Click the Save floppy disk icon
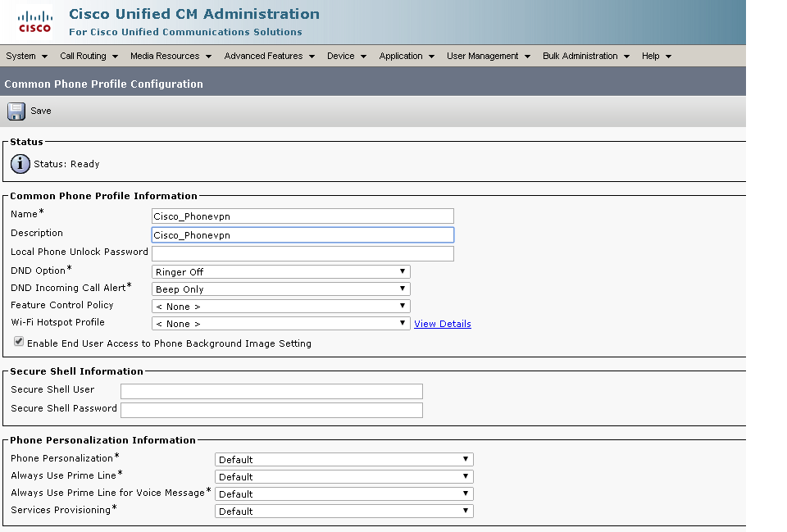 coord(16,110)
